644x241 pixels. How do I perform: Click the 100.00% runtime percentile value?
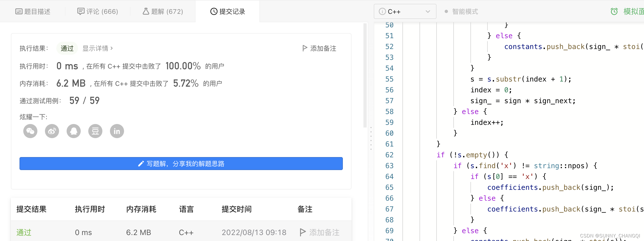(183, 66)
